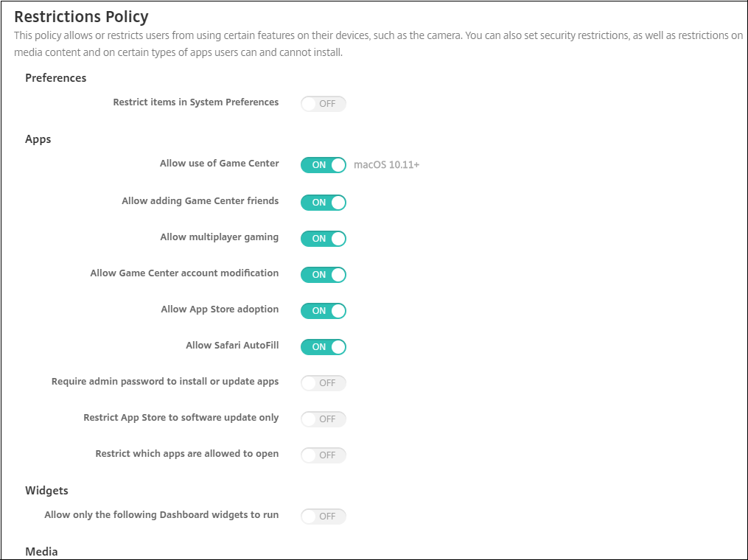Enable Restrict items in System Preferences toggle
Viewport: 748px width, 560px height.
coord(323,104)
